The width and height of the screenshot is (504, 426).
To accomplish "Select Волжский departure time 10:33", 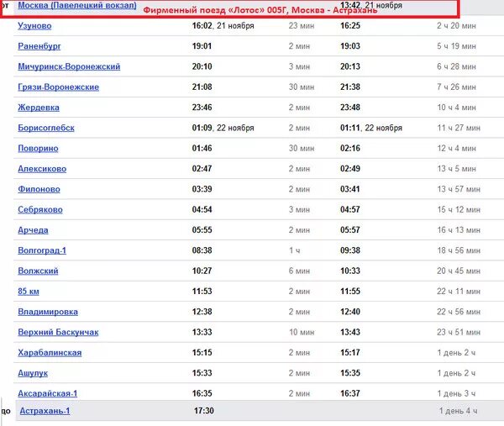I will click(x=350, y=271).
